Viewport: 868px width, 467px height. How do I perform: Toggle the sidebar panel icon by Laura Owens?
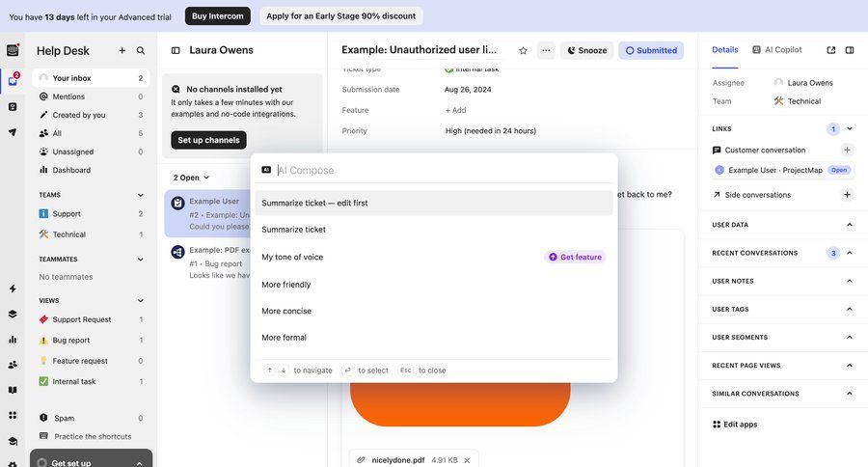176,50
